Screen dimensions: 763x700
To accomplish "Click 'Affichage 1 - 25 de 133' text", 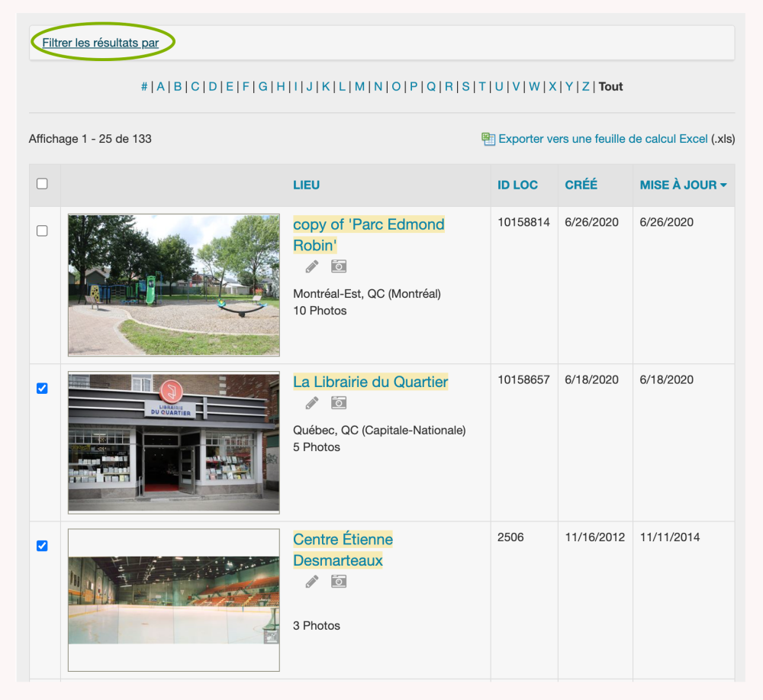I will pyautogui.click(x=90, y=139).
